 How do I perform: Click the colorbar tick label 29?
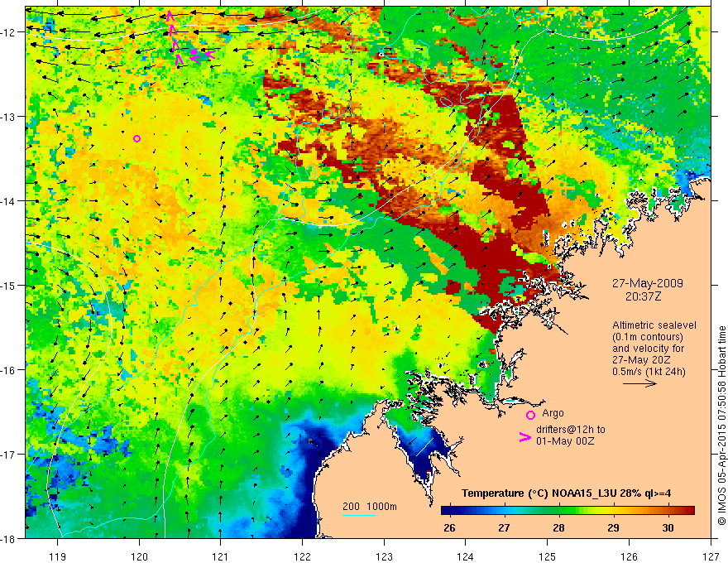tap(613, 528)
